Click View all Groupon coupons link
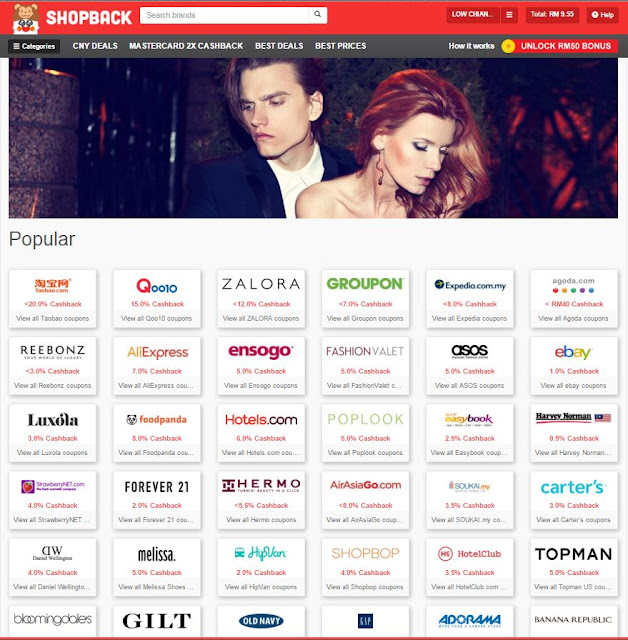Image resolution: width=628 pixels, height=640 pixels. pyautogui.click(x=365, y=318)
